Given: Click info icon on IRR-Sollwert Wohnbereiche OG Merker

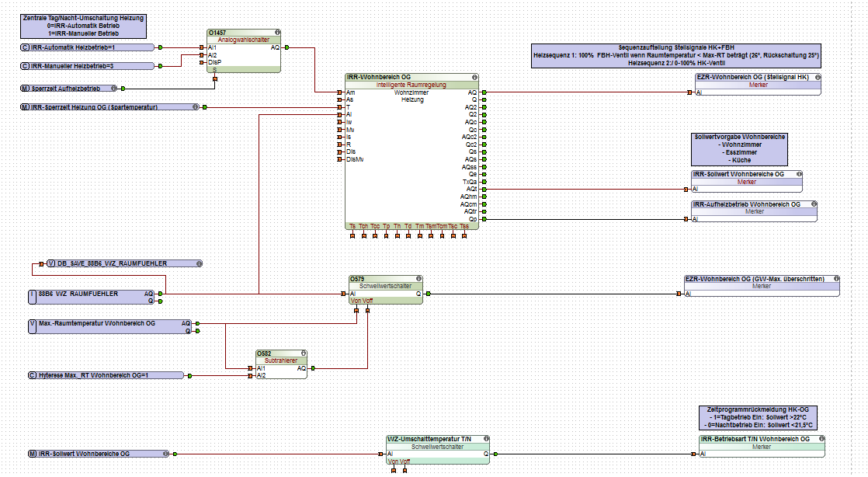Looking at the screenshot, I should pos(799,174).
